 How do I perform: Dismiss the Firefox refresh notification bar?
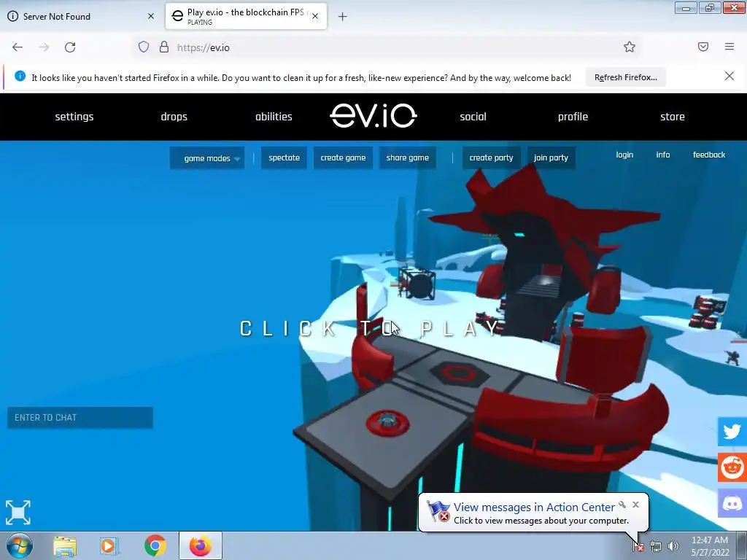(729, 76)
